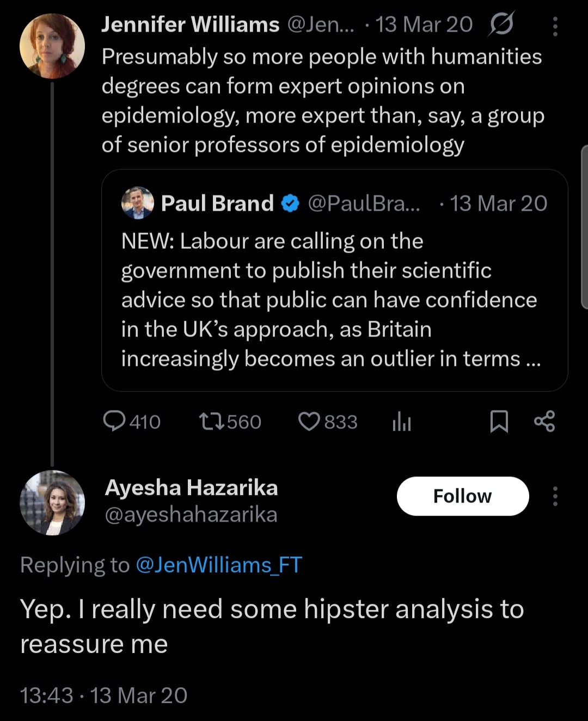
Task: Grab the scrollbar on the right edge
Action: (585, 228)
